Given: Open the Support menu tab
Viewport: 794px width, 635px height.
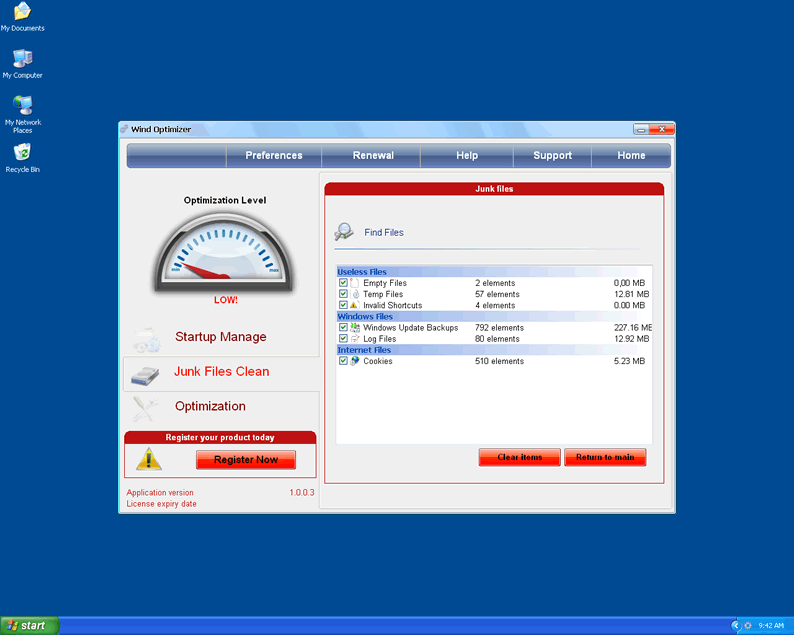Looking at the screenshot, I should click(552, 156).
